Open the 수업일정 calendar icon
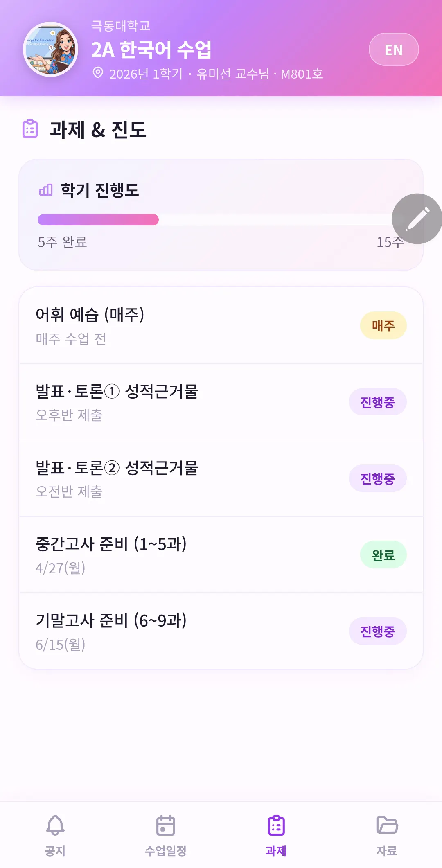Viewport: 442px width, 868px height. 166,825
